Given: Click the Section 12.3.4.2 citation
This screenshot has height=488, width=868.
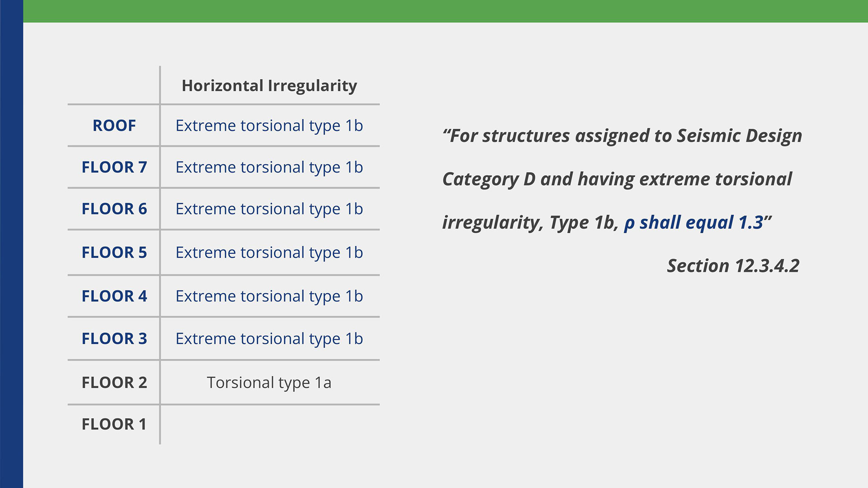Looking at the screenshot, I should point(733,266).
